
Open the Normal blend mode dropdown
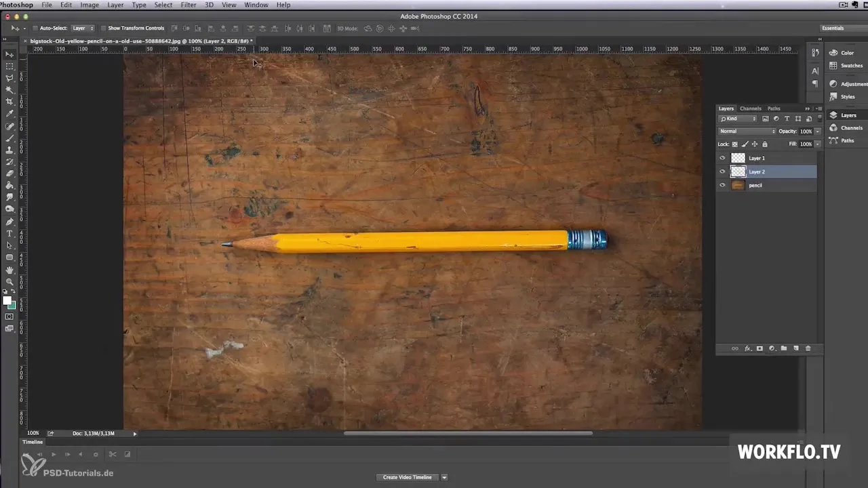(x=747, y=131)
